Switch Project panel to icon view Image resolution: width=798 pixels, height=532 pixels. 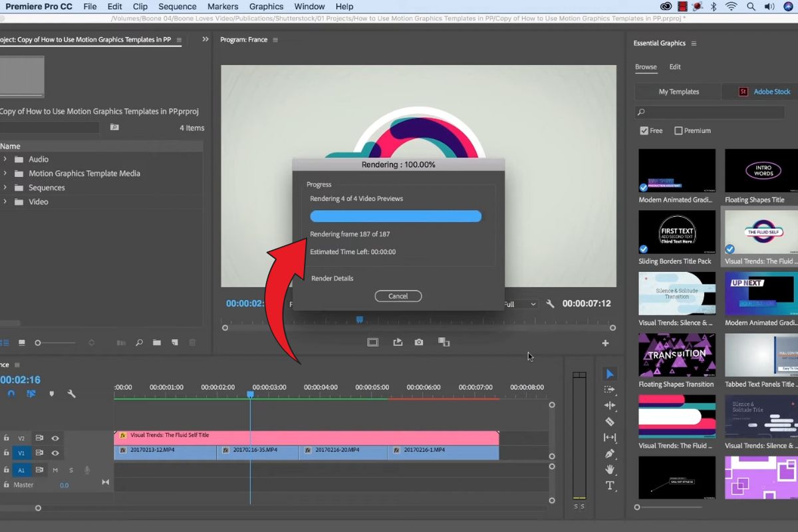(x=22, y=342)
